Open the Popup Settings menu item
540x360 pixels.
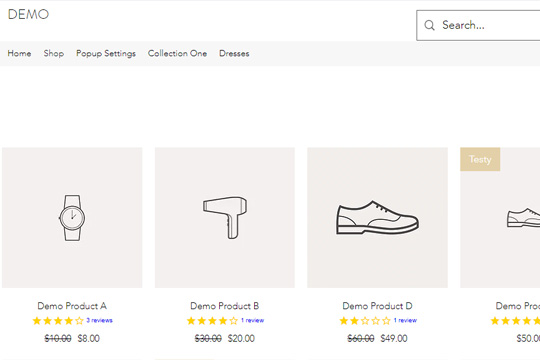pyautogui.click(x=106, y=54)
